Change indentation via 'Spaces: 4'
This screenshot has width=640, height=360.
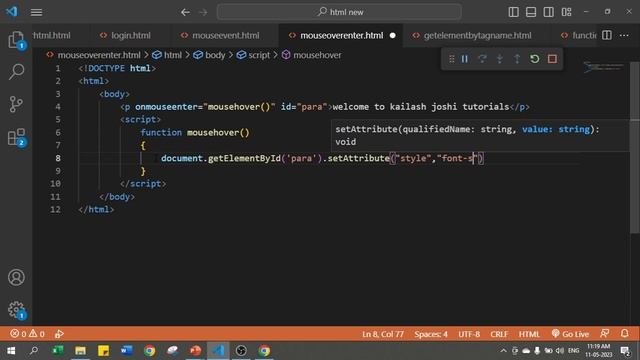tap(431, 334)
